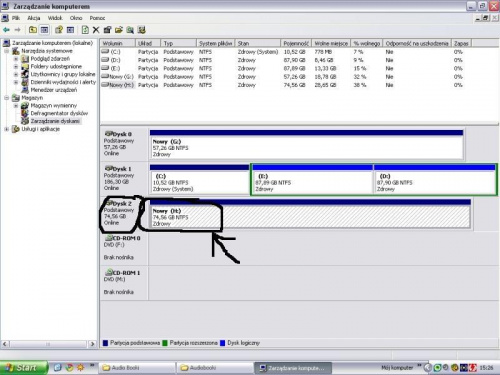
Task: Expand Użytkownicy i grupy lokalne node
Action: 16,74
